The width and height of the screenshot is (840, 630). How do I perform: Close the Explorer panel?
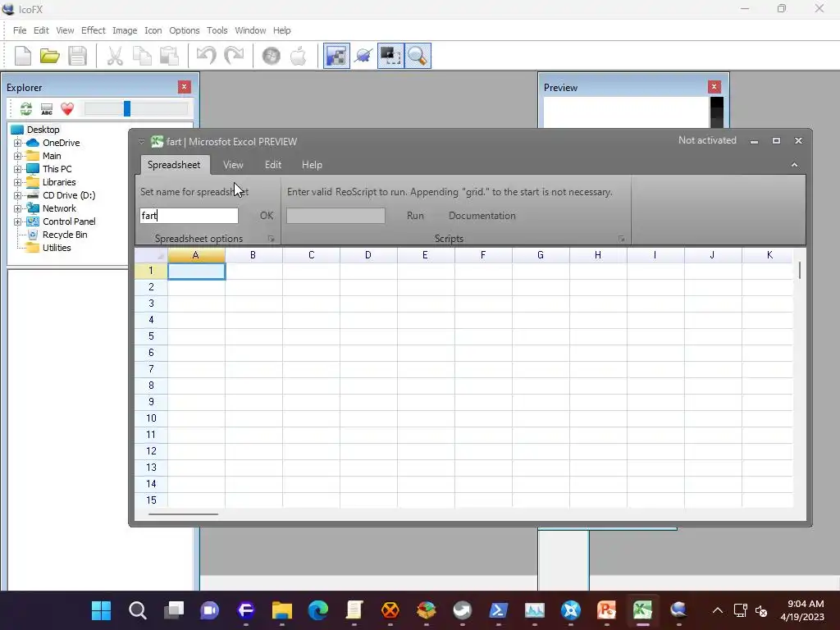[x=185, y=87]
